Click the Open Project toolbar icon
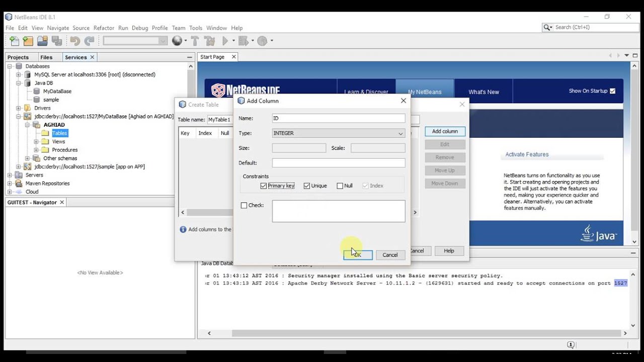Viewport: 644px width, 362px height. (x=42, y=41)
